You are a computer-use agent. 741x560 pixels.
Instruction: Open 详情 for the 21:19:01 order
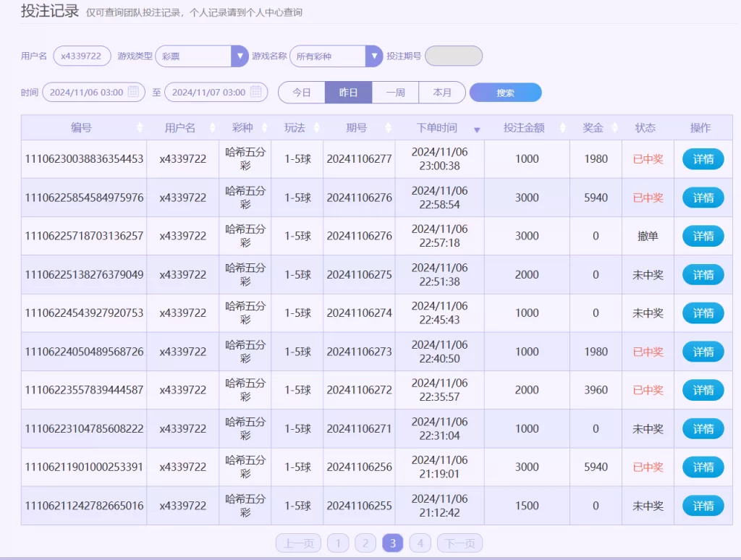point(703,467)
